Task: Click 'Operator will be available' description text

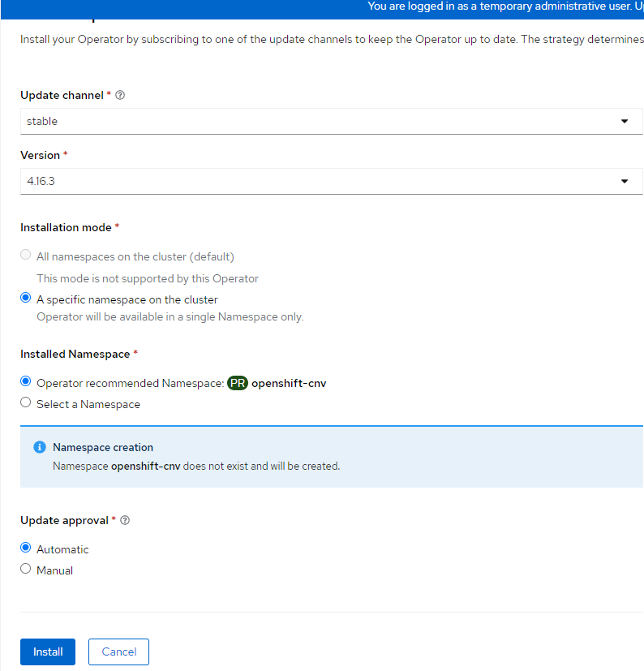Action: [170, 317]
